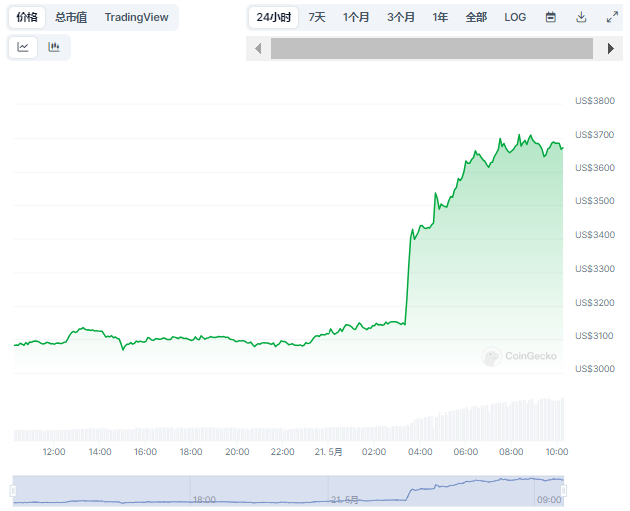The width and height of the screenshot is (630, 511).
Task: Download the chart data
Action: click(x=581, y=17)
